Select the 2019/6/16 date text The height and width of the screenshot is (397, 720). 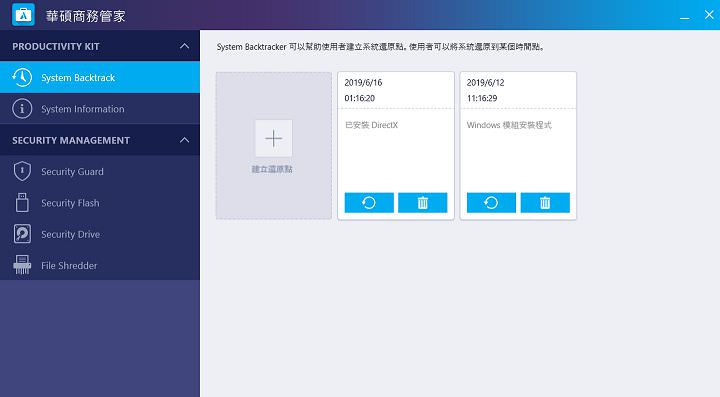coord(363,83)
